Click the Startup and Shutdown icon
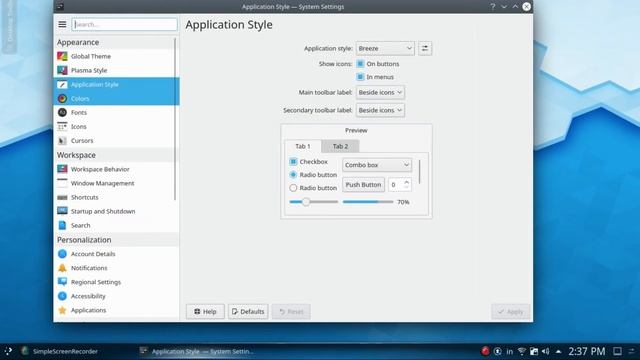Image resolution: width=640 pixels, height=360 pixels. [62, 211]
